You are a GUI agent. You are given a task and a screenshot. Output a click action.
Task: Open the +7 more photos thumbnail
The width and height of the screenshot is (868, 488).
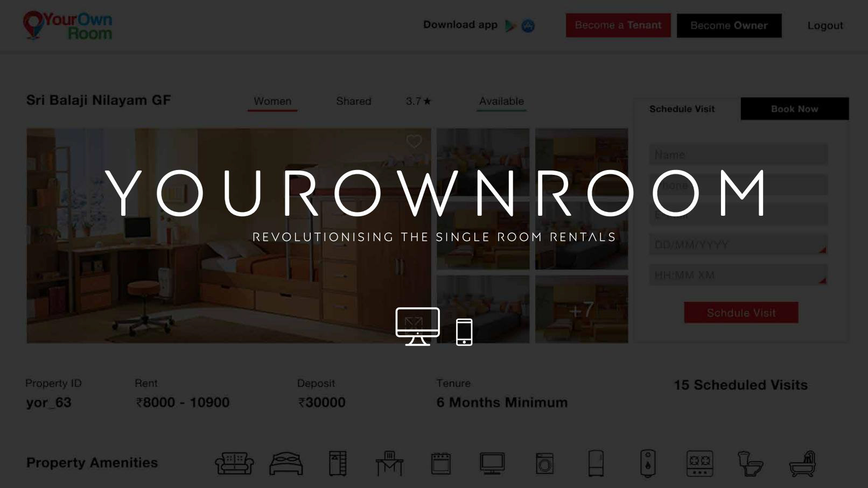pyautogui.click(x=582, y=309)
